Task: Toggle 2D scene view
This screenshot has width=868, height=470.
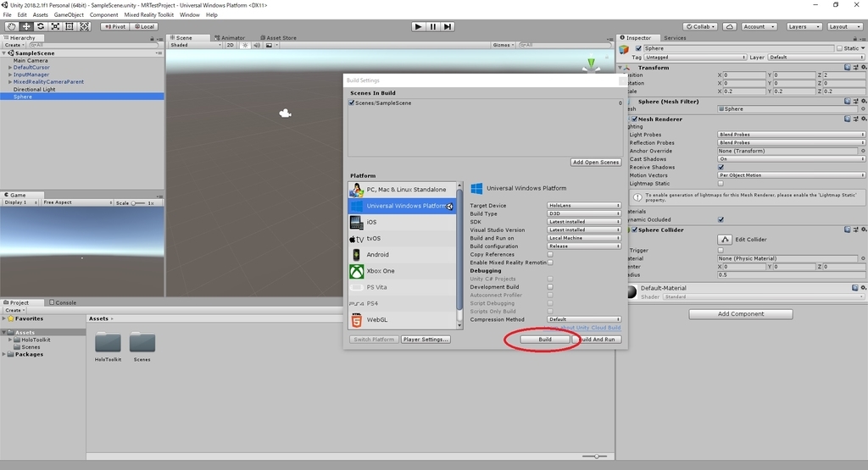Action: tap(231, 46)
